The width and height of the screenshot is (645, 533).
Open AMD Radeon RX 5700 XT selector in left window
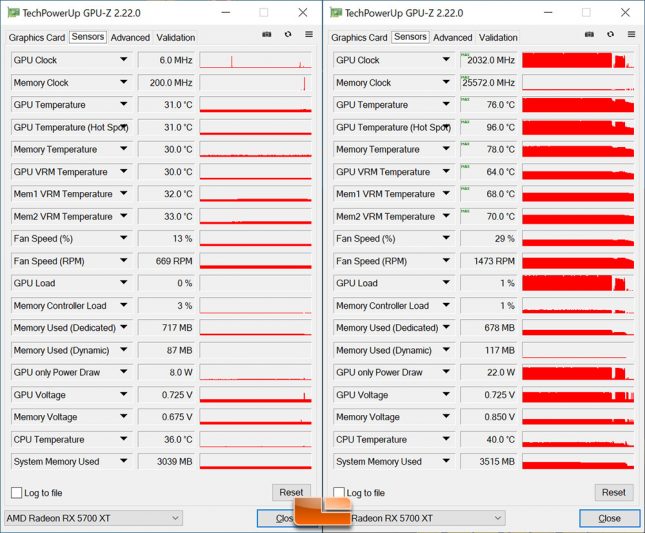(x=93, y=518)
